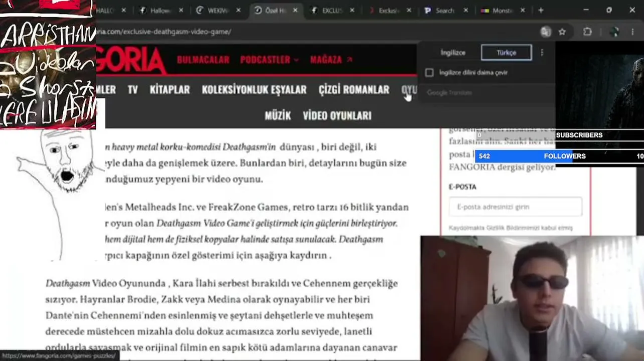Click the MAĞAZA external-link arrow icon
Viewport: 644px width, 361px height.
coord(350,60)
